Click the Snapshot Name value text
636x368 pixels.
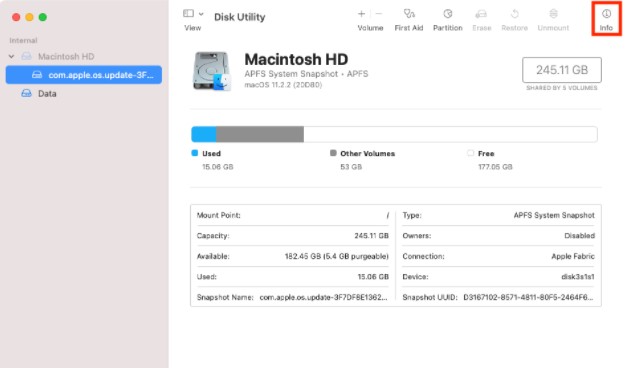323,297
